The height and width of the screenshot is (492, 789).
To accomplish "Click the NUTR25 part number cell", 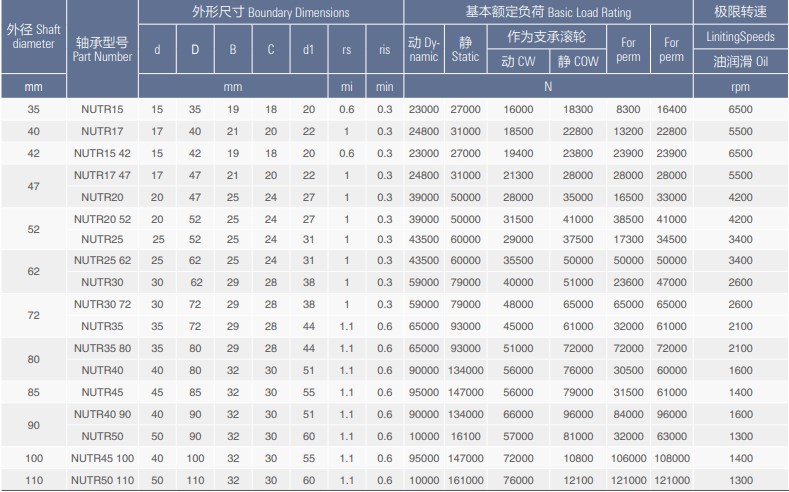I will [102, 239].
